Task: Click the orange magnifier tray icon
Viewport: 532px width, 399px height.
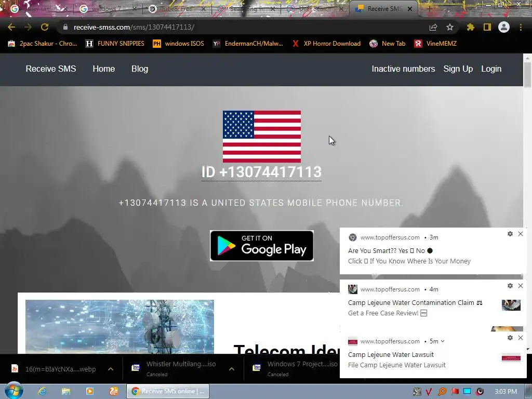Action: [442, 392]
